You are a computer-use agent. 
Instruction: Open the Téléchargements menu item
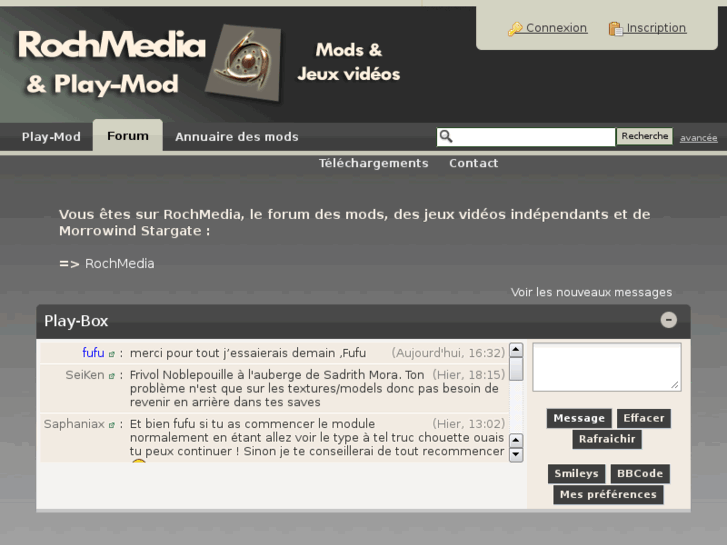pos(374,163)
